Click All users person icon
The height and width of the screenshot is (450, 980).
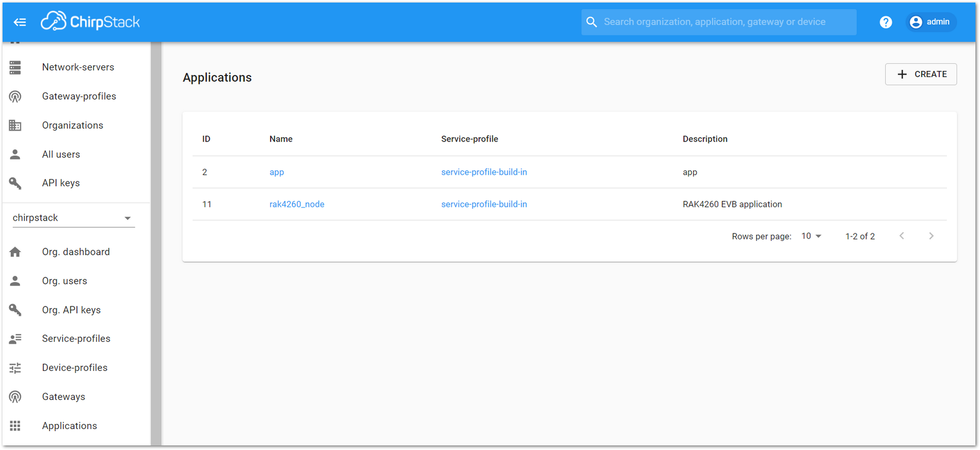pyautogui.click(x=15, y=154)
